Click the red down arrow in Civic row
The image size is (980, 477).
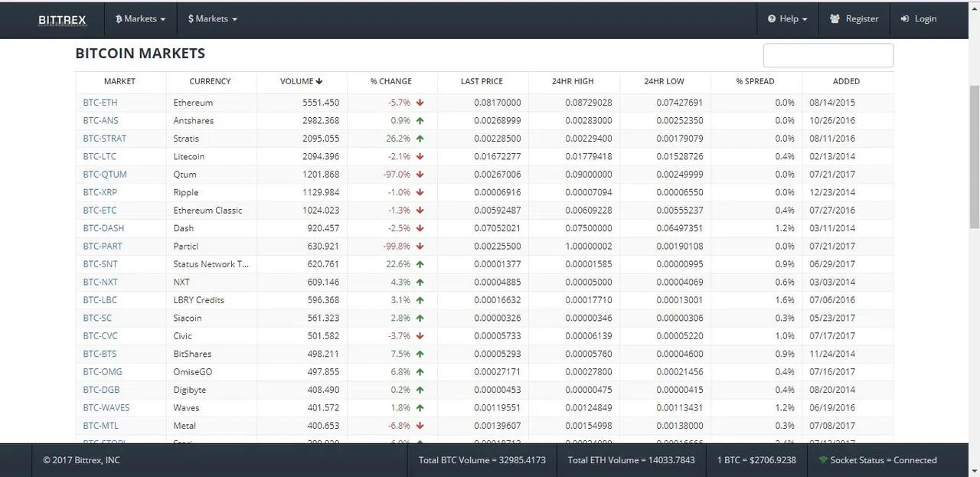[420, 336]
